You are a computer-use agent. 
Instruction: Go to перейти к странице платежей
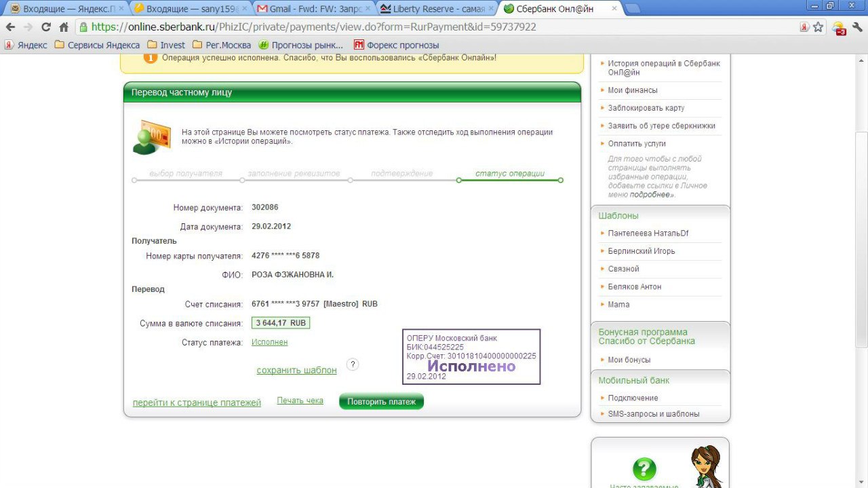click(197, 402)
